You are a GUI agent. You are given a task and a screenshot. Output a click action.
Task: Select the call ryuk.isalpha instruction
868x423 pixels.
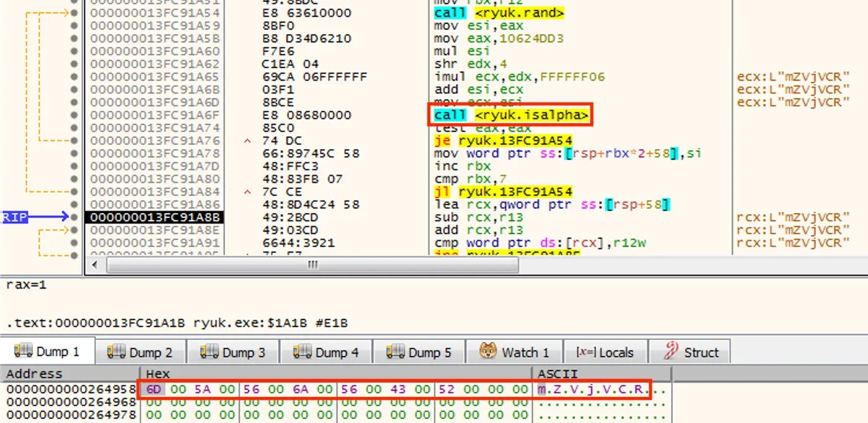pyautogui.click(x=511, y=115)
